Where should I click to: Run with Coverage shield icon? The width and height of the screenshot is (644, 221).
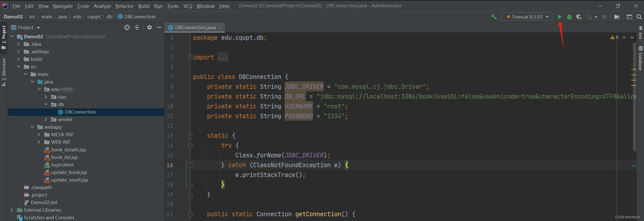coord(579,17)
